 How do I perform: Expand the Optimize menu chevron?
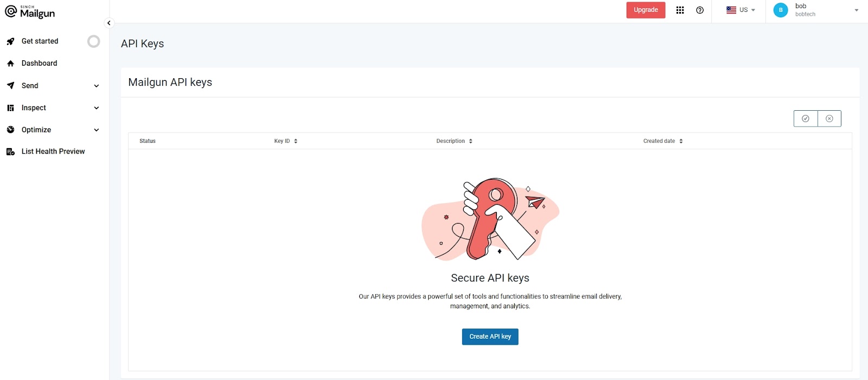click(x=97, y=130)
